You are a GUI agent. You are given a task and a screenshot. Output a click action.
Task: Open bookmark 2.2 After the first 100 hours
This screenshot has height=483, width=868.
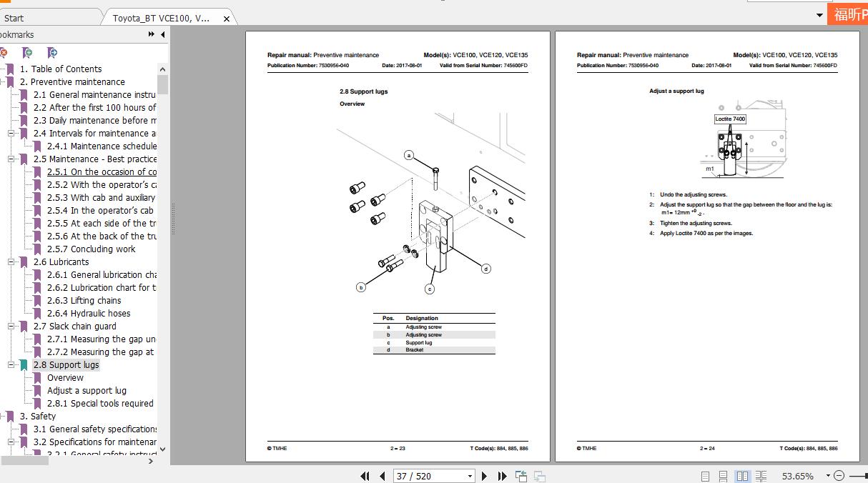95,108
